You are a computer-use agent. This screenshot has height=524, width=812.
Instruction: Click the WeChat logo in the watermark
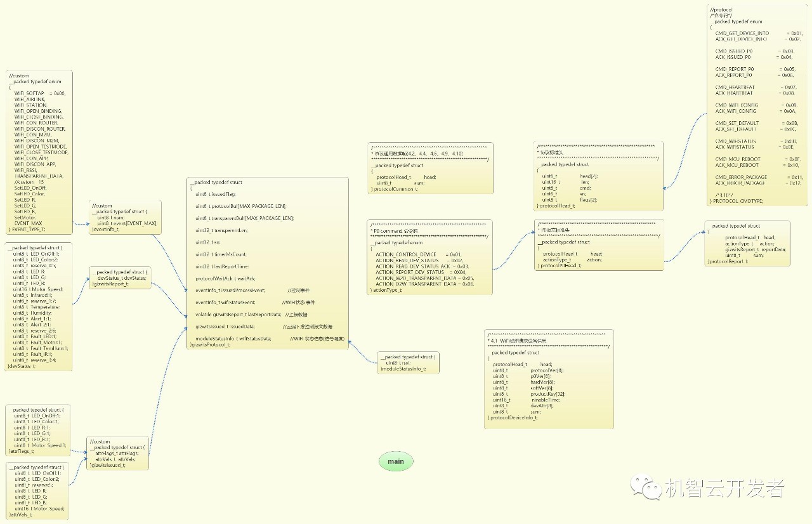(645, 488)
